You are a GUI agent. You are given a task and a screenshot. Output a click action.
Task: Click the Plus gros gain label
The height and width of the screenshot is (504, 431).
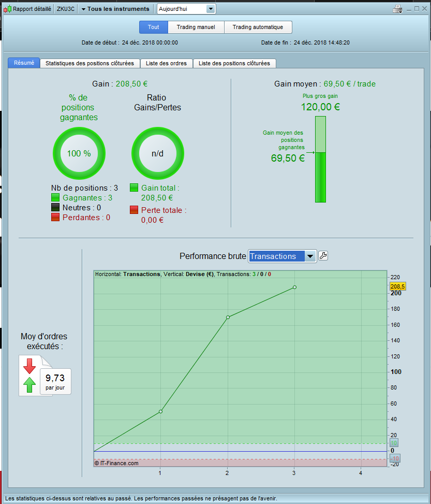(320, 96)
